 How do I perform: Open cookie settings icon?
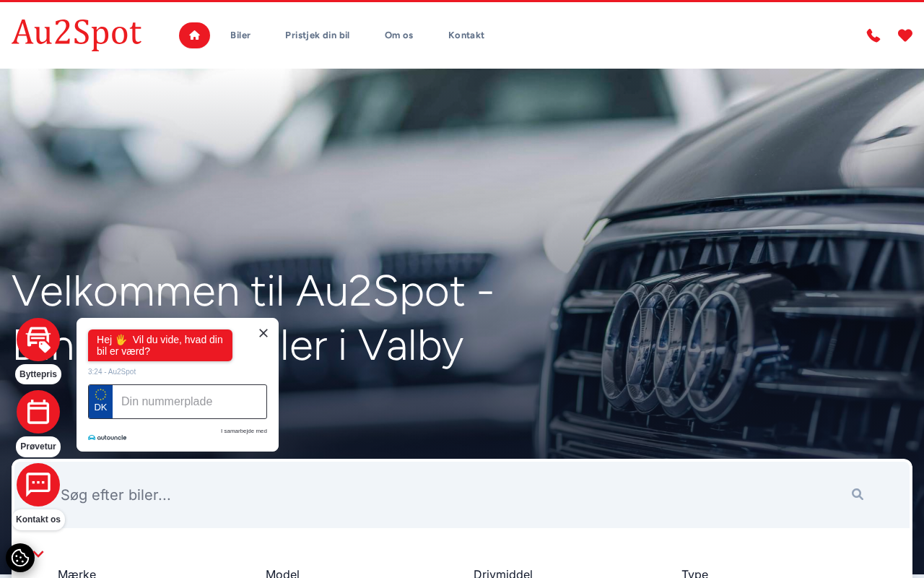tap(20, 558)
